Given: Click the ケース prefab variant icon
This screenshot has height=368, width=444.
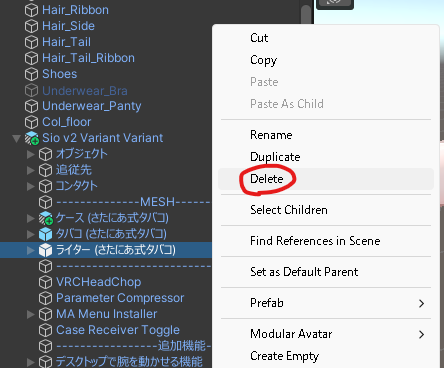Looking at the screenshot, I should pyautogui.click(x=46, y=218).
